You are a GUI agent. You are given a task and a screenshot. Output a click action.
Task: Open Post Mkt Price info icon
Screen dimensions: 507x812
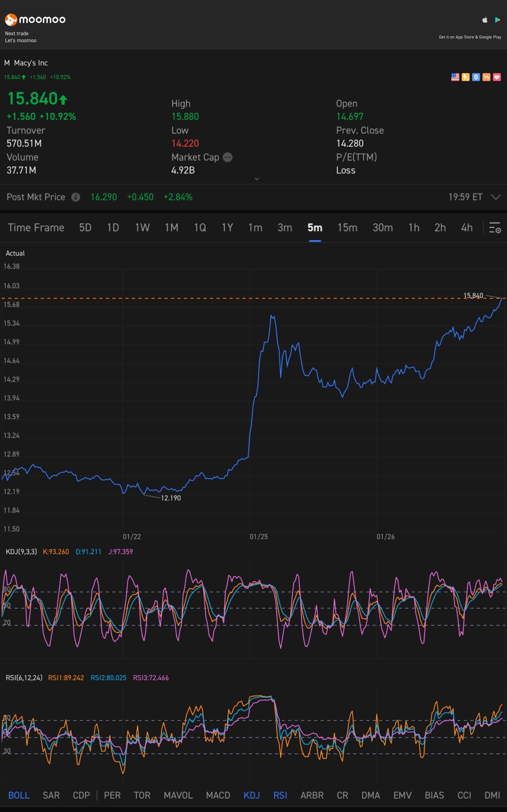point(76,197)
